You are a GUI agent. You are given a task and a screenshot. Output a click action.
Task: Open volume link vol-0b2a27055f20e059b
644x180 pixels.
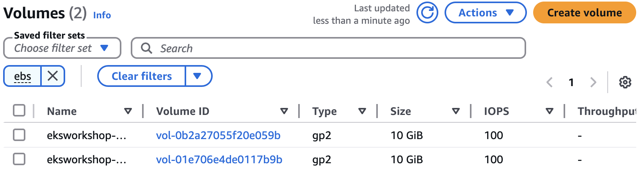coord(218,136)
